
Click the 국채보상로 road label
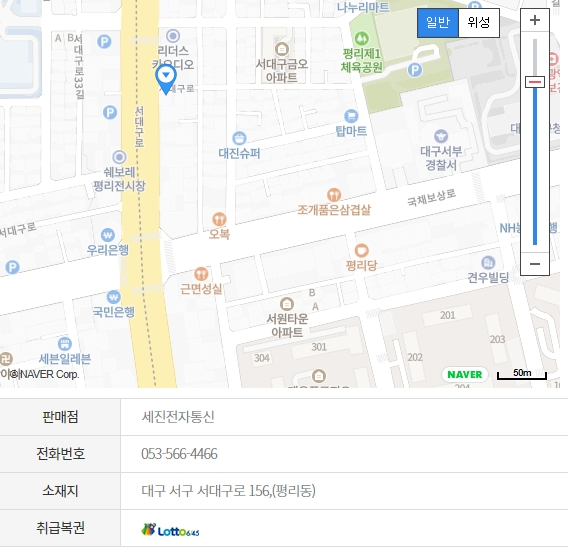tap(431, 197)
